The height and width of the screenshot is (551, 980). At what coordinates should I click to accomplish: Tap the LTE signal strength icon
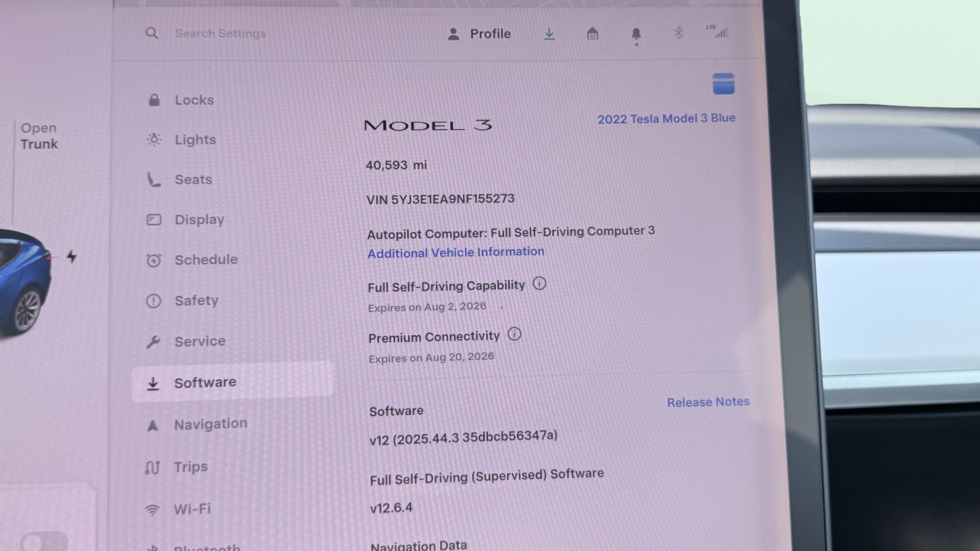(717, 32)
